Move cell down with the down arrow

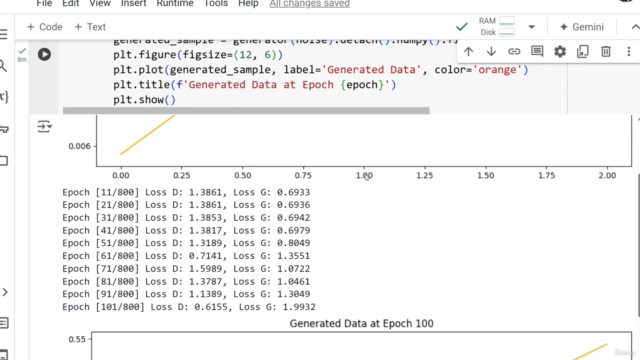(491, 51)
